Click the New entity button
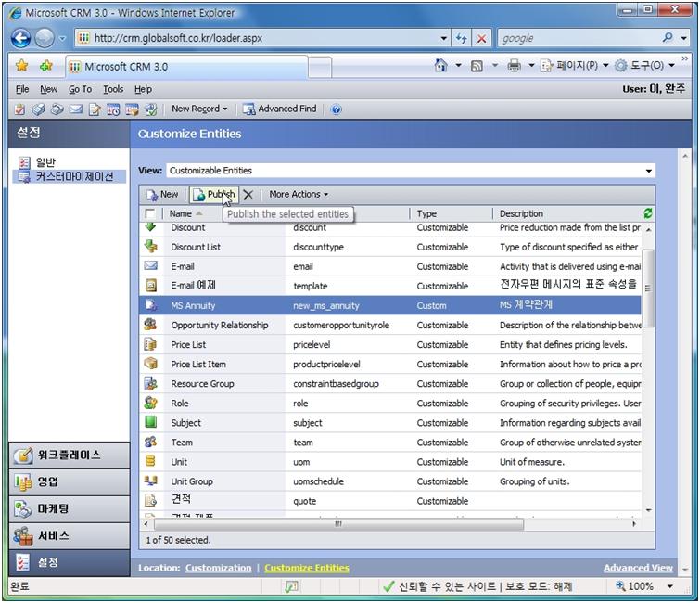The height and width of the screenshot is (603, 700). pos(162,194)
